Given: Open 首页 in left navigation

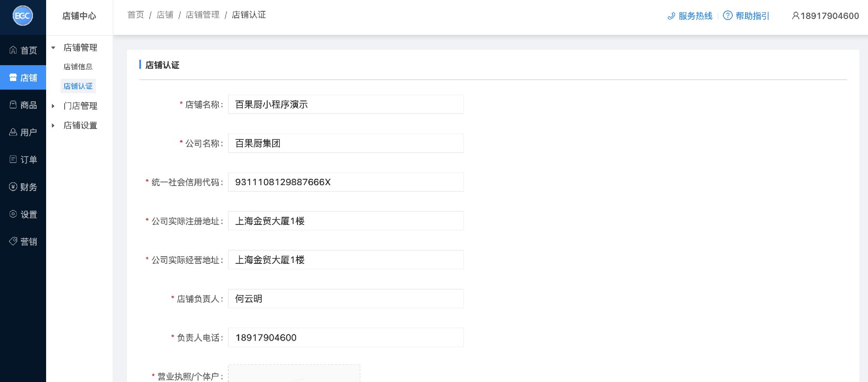Looking at the screenshot, I should pos(23,50).
